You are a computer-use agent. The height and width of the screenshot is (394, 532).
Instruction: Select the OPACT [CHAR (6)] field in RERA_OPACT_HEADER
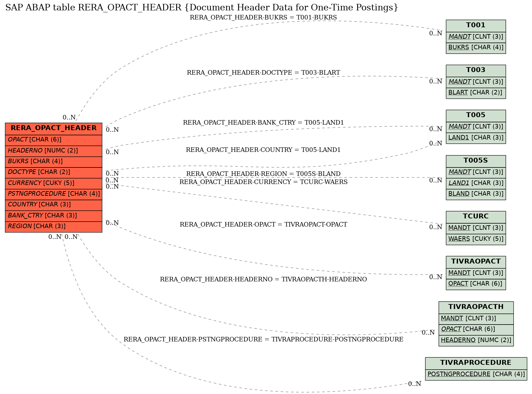pos(54,140)
